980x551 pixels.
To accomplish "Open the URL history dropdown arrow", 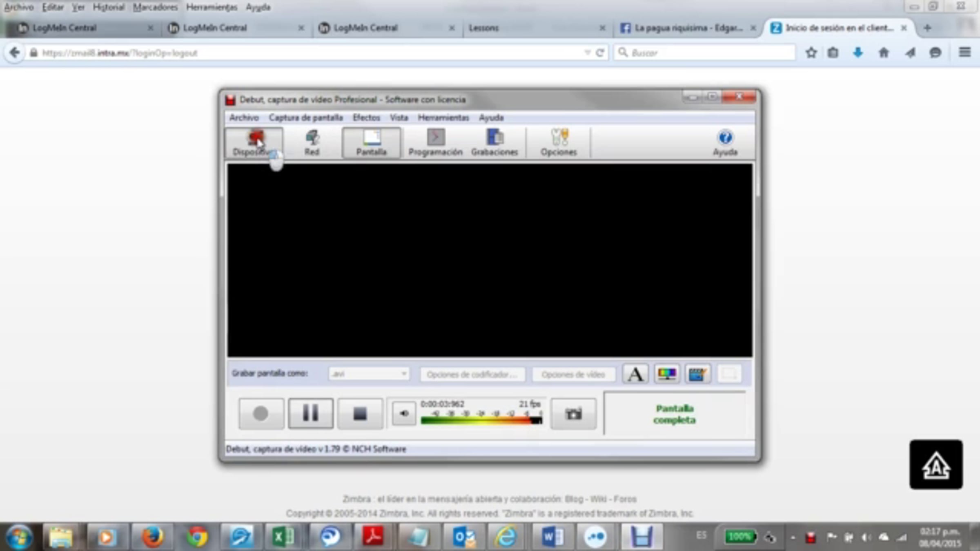I will click(x=587, y=53).
